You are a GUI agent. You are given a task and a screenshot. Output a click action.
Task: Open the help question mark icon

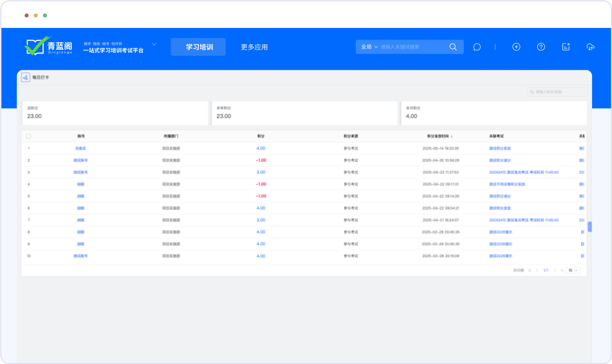(x=541, y=47)
